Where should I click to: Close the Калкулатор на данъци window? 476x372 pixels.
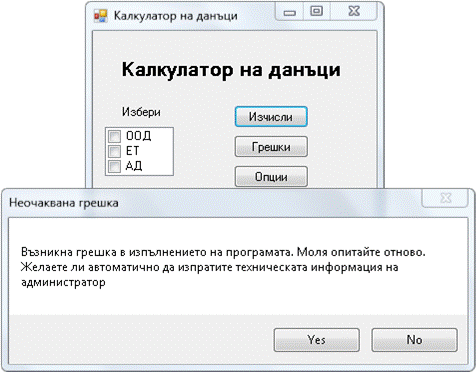click(x=354, y=12)
